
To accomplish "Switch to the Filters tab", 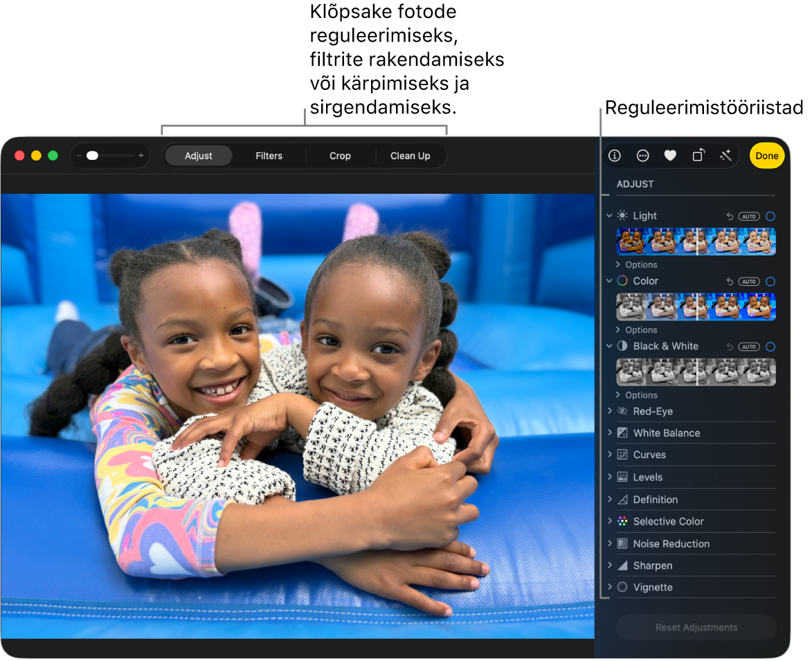I will click(269, 156).
